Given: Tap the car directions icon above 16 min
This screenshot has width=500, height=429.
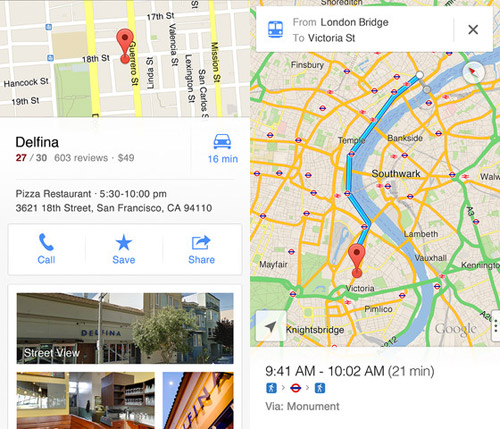Looking at the screenshot, I should point(222,142).
